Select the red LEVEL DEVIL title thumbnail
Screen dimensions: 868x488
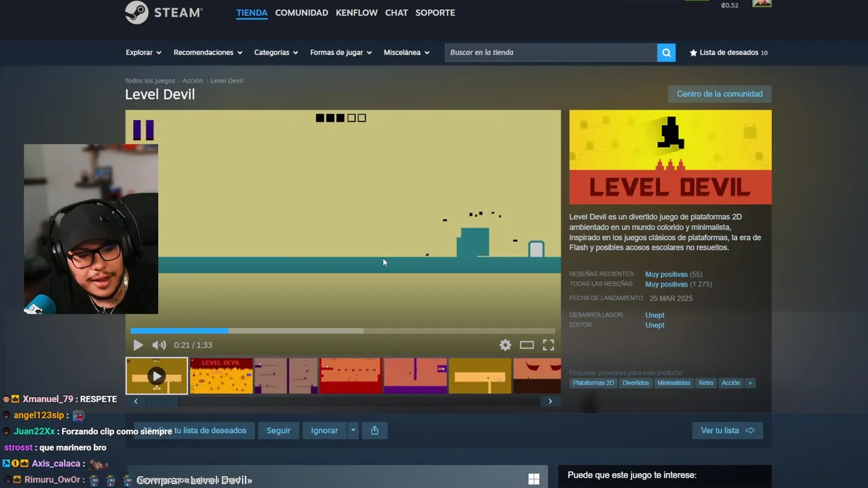tap(221, 375)
